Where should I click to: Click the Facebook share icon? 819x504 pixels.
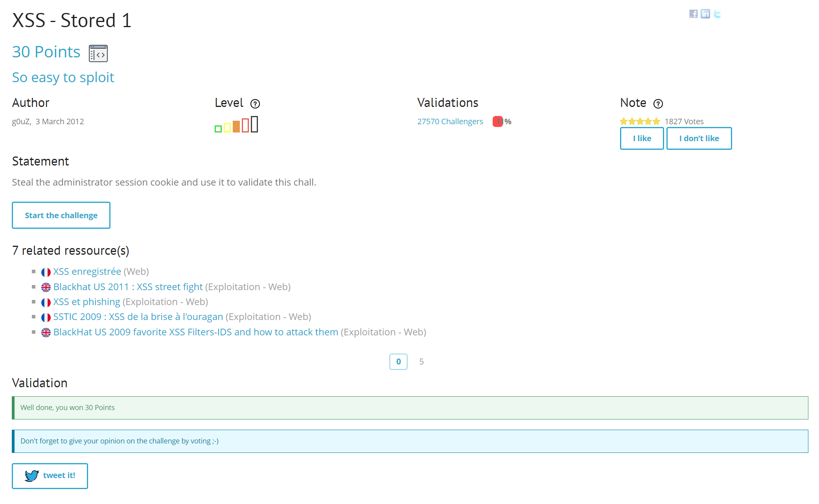[693, 14]
